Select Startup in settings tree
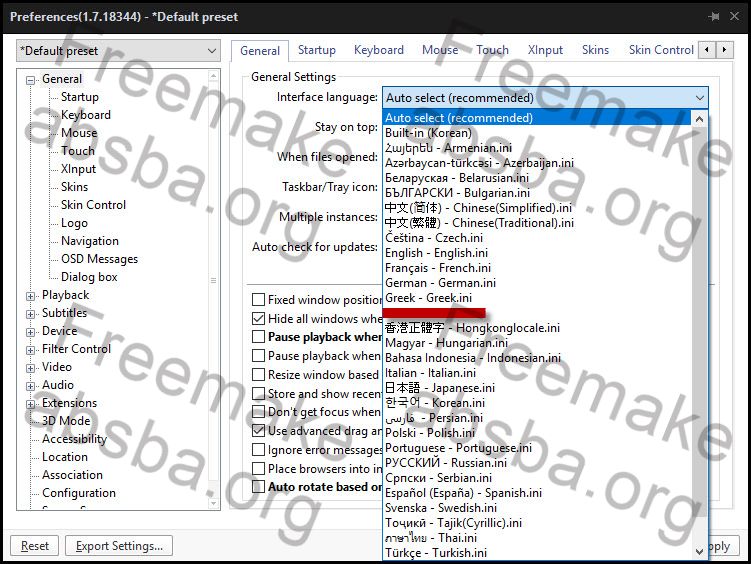The width and height of the screenshot is (751, 564). point(80,97)
